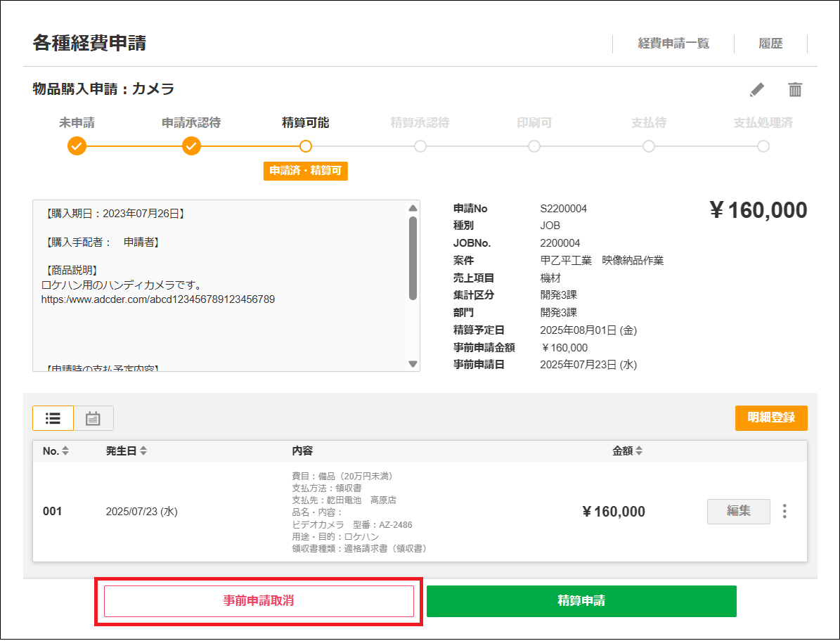Open the 経費申請一覧 tab

673,44
